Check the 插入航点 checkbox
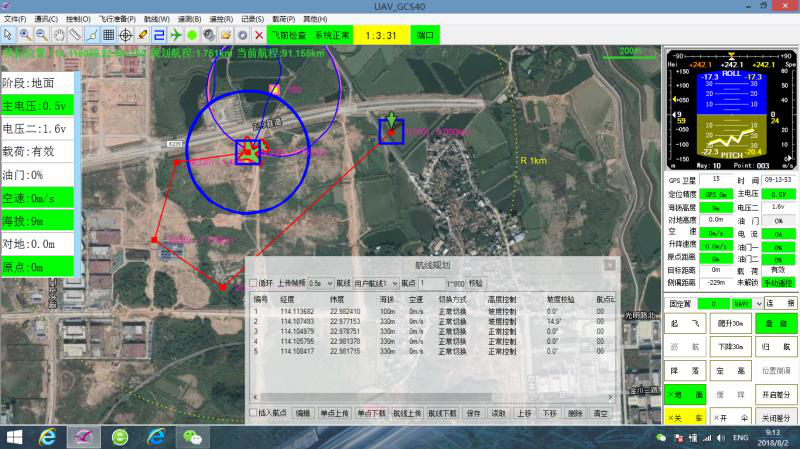The height and width of the screenshot is (449, 800). (x=253, y=412)
